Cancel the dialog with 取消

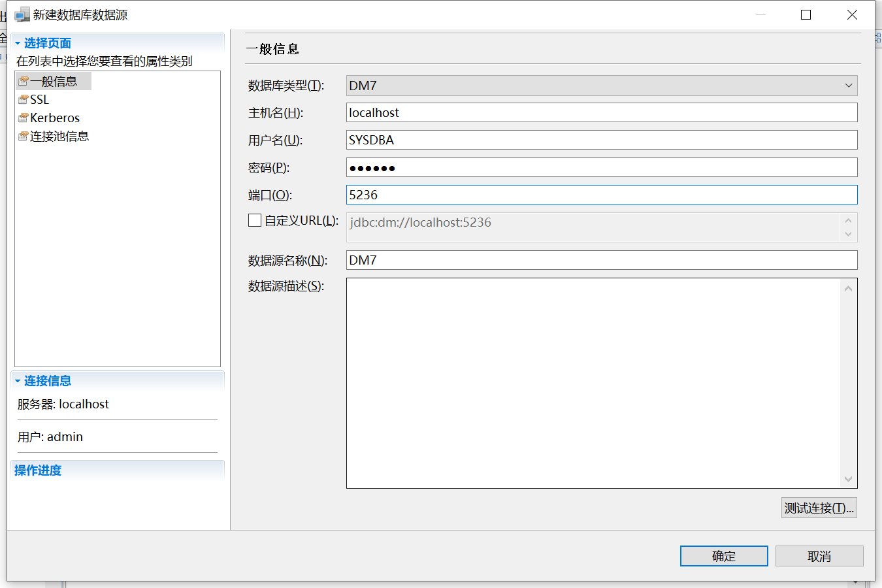tap(819, 556)
